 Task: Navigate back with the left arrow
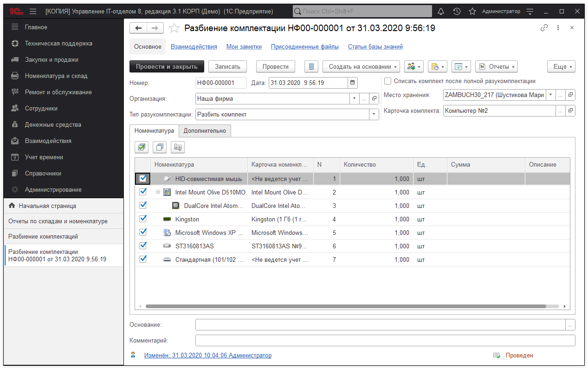click(x=138, y=28)
